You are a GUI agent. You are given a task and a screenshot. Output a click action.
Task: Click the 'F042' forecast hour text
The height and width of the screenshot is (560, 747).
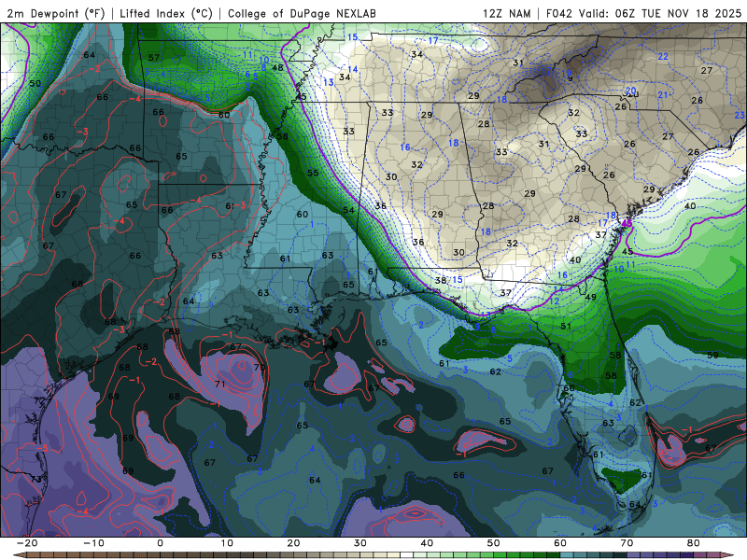pyautogui.click(x=559, y=13)
